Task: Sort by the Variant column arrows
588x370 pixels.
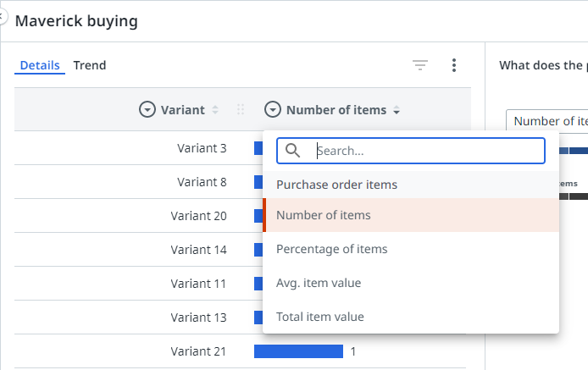Action: coord(215,110)
